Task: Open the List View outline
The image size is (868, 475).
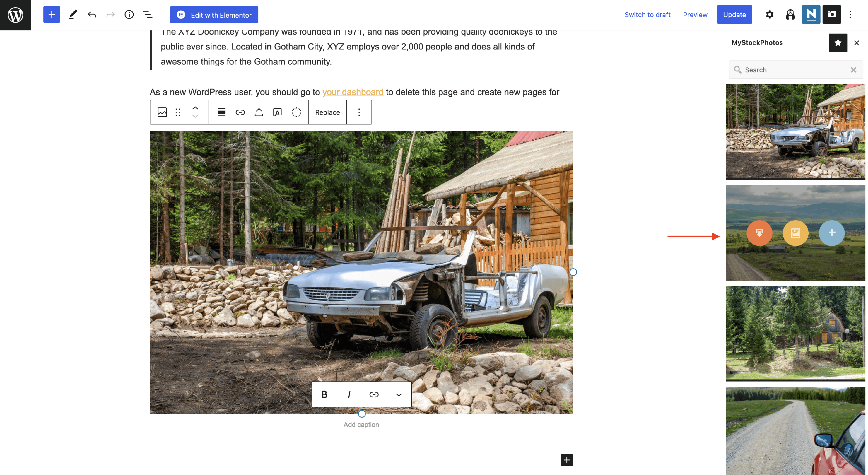Action: (x=148, y=14)
